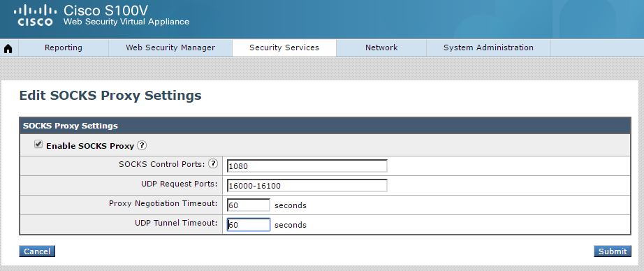Click the UDP Tunnel Timeout field
This screenshot has width=644, height=271.
(249, 225)
